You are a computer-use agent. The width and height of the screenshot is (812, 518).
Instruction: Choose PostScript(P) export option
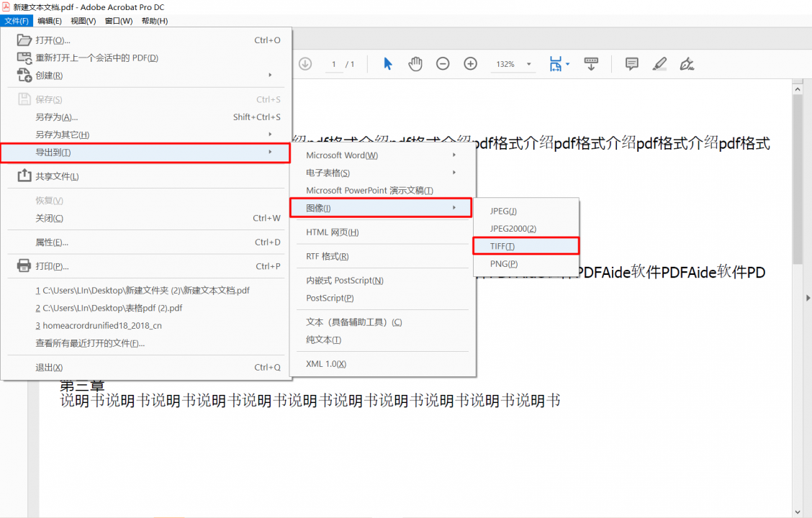pos(382,298)
